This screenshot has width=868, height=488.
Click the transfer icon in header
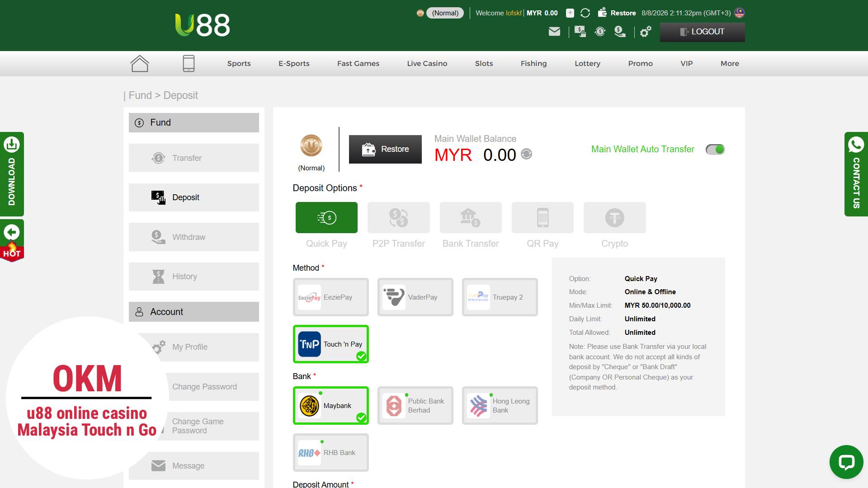pyautogui.click(x=600, y=32)
